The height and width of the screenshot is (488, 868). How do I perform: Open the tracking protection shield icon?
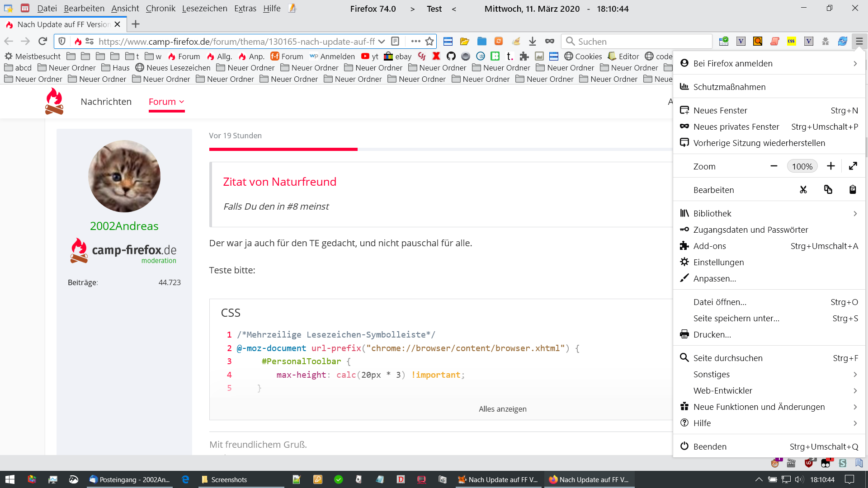[x=62, y=42]
